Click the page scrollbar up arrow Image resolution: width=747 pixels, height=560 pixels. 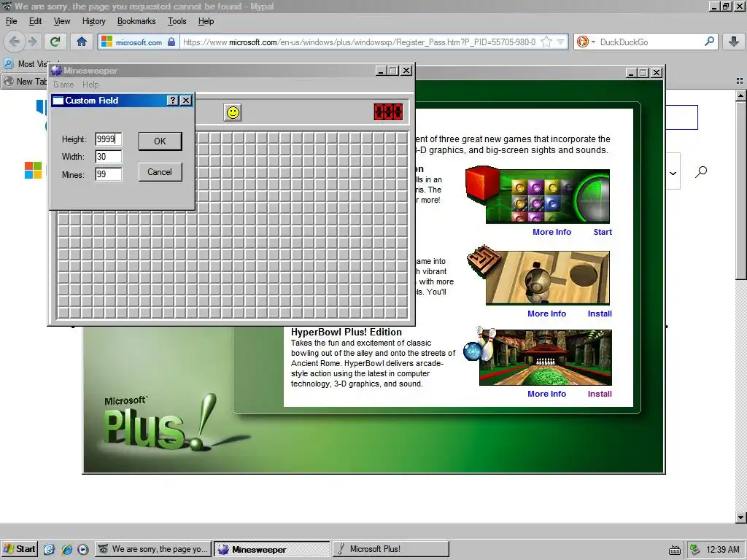741,96
